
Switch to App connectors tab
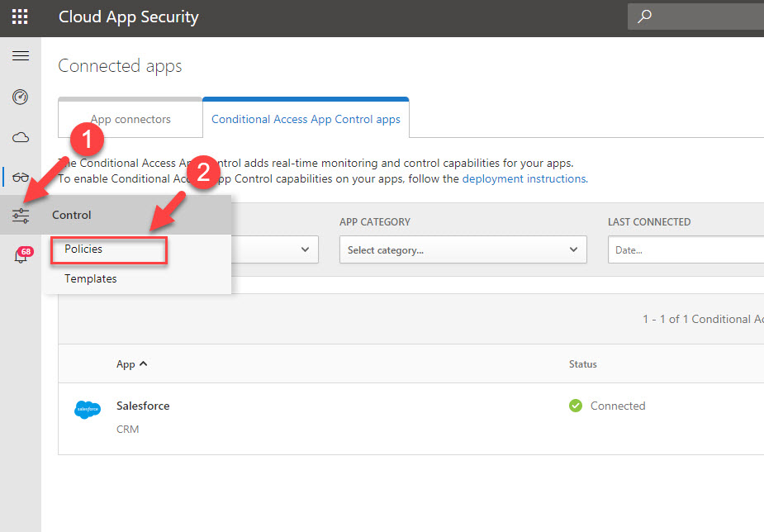[130, 117]
